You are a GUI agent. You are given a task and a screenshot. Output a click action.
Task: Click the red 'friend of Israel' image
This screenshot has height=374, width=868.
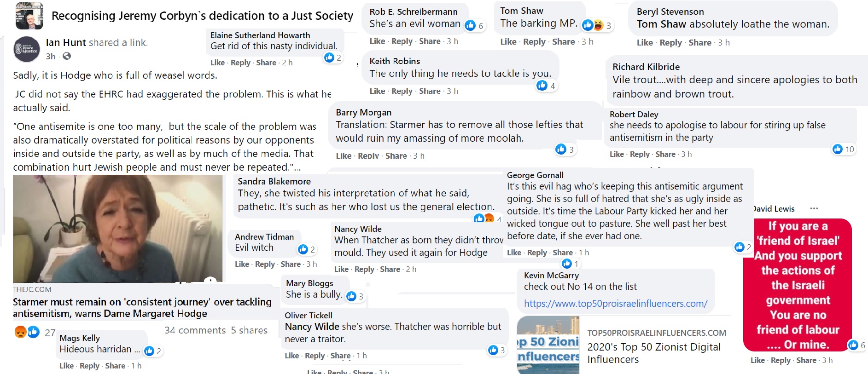pos(798,285)
